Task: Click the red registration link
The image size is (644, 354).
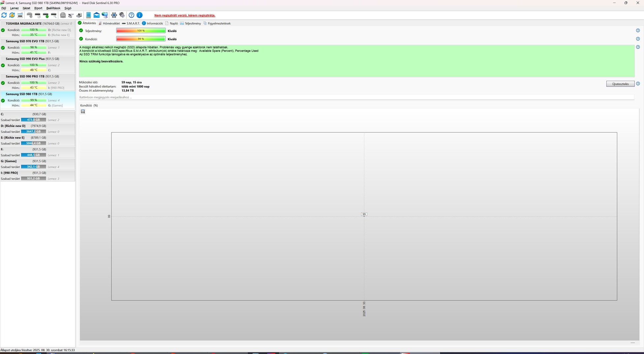Action: click(x=185, y=15)
